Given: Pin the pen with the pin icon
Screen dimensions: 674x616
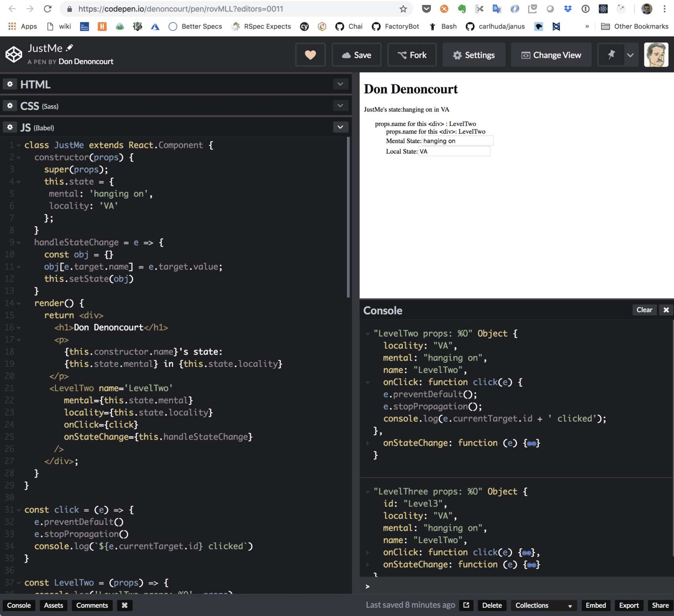Looking at the screenshot, I should [611, 55].
